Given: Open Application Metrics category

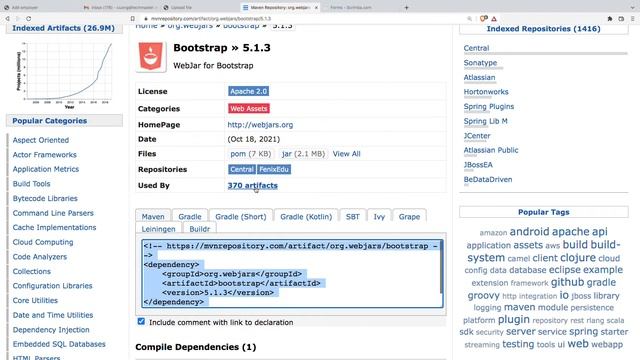Looking at the screenshot, I should [x=46, y=169].
